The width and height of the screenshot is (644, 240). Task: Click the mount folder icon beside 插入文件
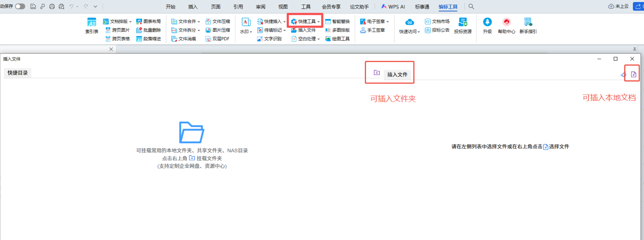[377, 73]
